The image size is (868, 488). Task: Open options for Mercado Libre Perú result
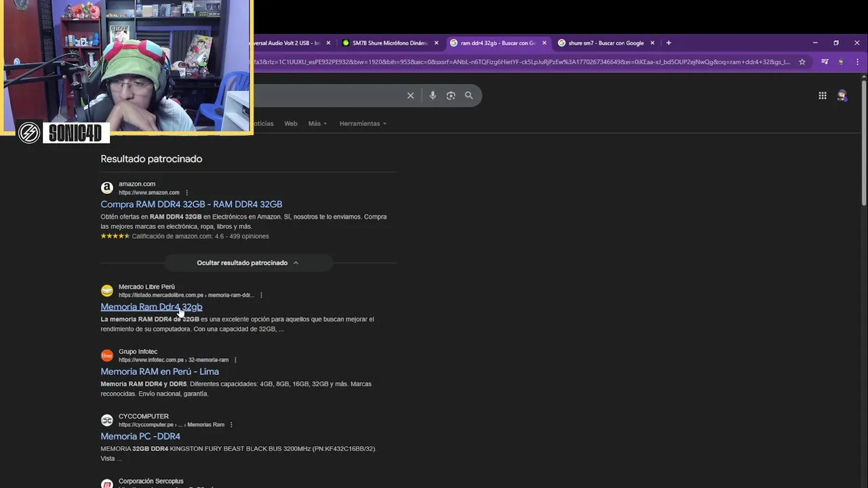coord(261,296)
